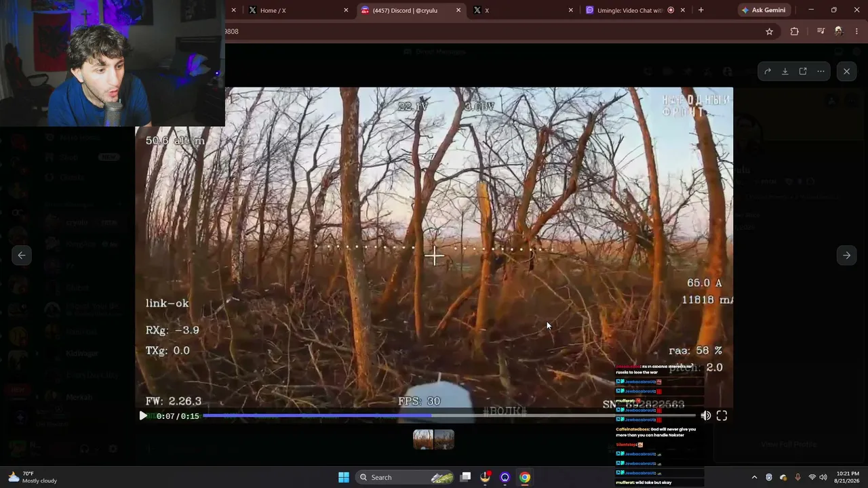Close the Umingle tab
This screenshot has width=868, height=488.
pyautogui.click(x=682, y=10)
